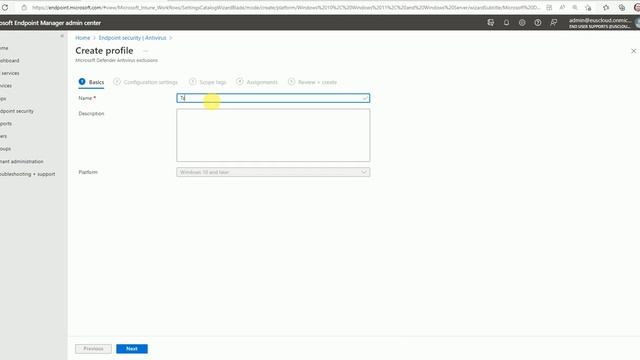Screen dimensions: 640x360
Task: Collapse the left navigation with double chevron
Action: pyautogui.click(x=62, y=36)
